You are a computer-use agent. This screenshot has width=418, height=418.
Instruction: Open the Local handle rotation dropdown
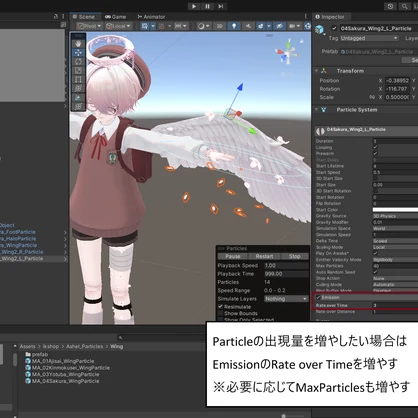coord(119,26)
